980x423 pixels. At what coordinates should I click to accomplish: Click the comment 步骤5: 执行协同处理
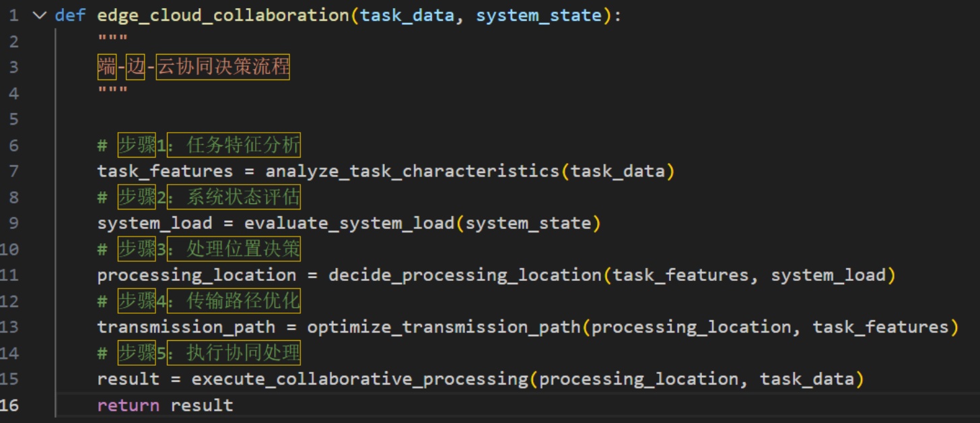209,354
